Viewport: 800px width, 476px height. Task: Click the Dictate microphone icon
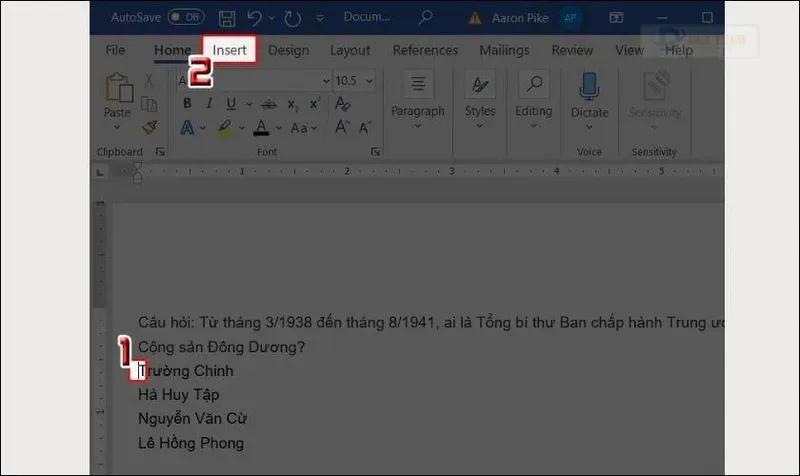589,87
